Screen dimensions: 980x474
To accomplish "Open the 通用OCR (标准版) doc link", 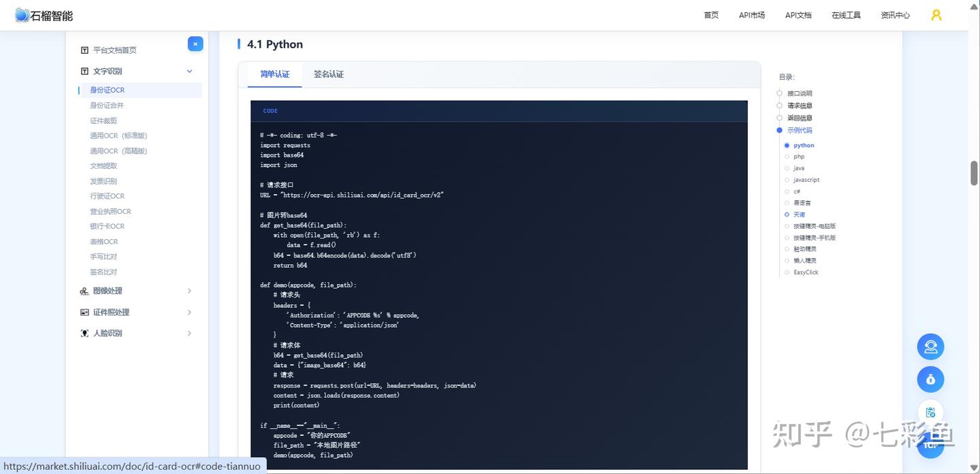I will tap(118, 136).
